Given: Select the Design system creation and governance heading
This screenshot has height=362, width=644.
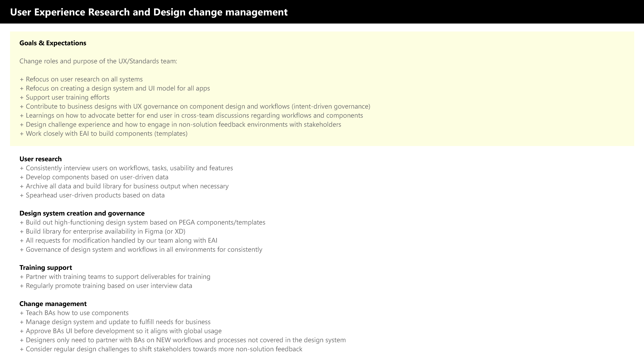Looking at the screenshot, I should pos(82,213).
